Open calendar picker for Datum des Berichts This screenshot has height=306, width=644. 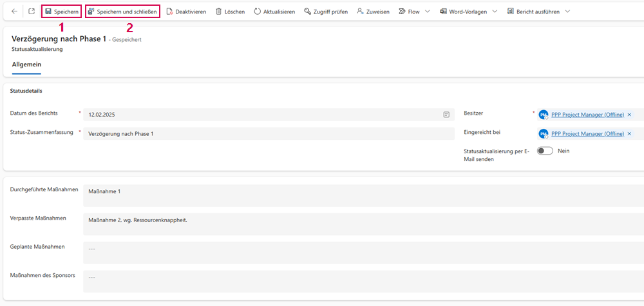446,115
